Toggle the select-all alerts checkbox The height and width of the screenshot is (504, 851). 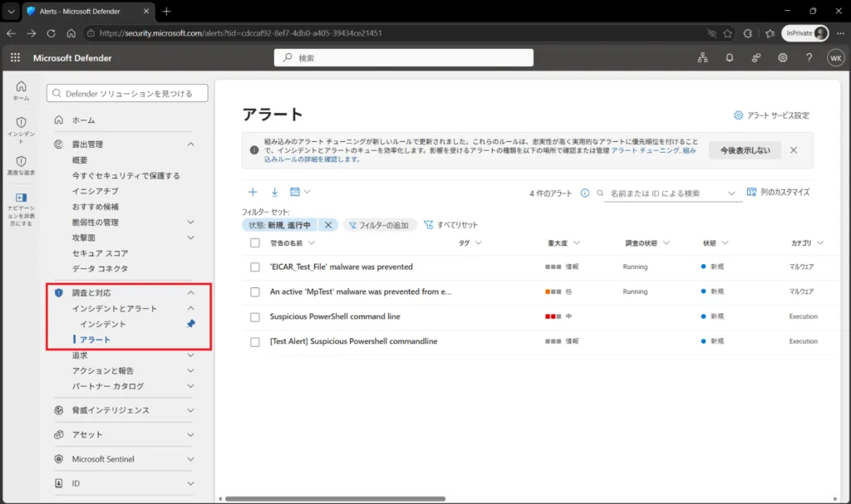(x=254, y=243)
